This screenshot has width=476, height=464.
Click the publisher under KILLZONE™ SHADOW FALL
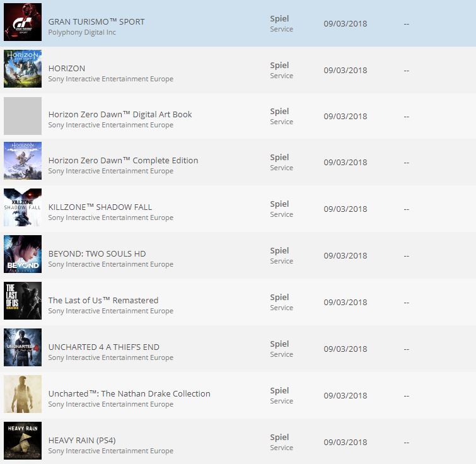[111, 217]
